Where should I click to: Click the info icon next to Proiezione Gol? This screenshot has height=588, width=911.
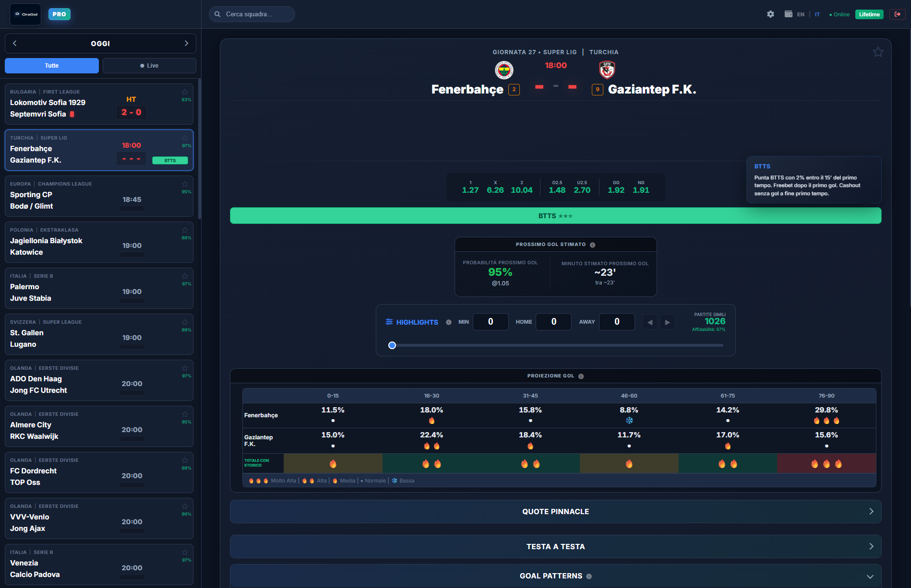(581, 376)
